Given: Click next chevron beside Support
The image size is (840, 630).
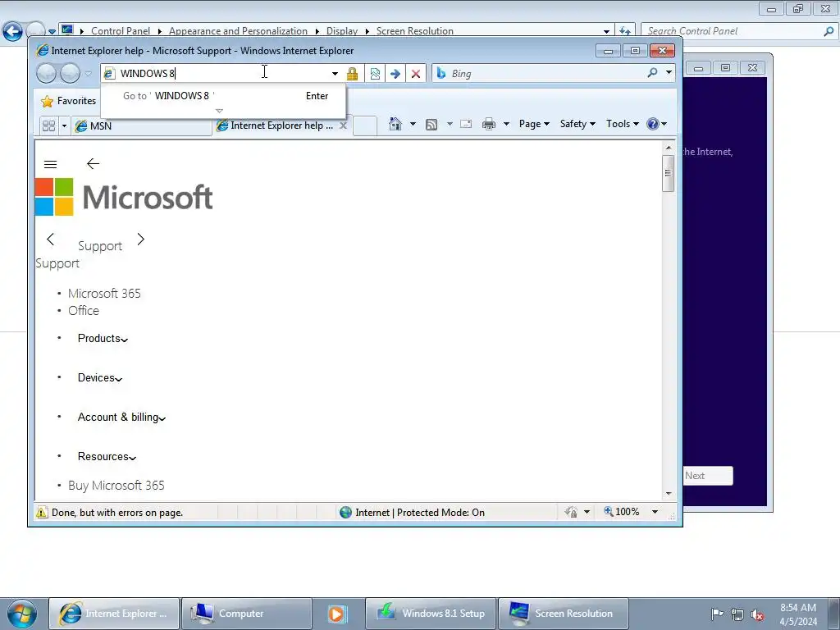Looking at the screenshot, I should pyautogui.click(x=141, y=239).
